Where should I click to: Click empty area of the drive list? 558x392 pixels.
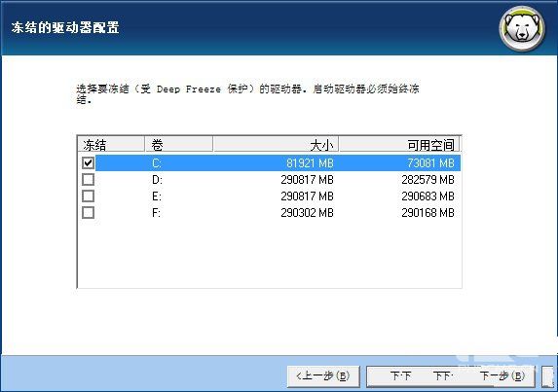coord(269,254)
